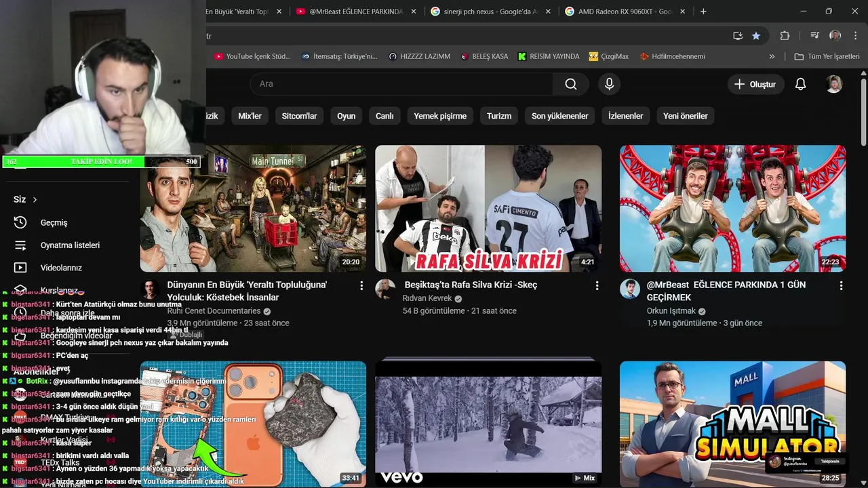This screenshot has width=868, height=488.
Task: Click the Orkun Işıtmak channel name
Action: point(671,311)
